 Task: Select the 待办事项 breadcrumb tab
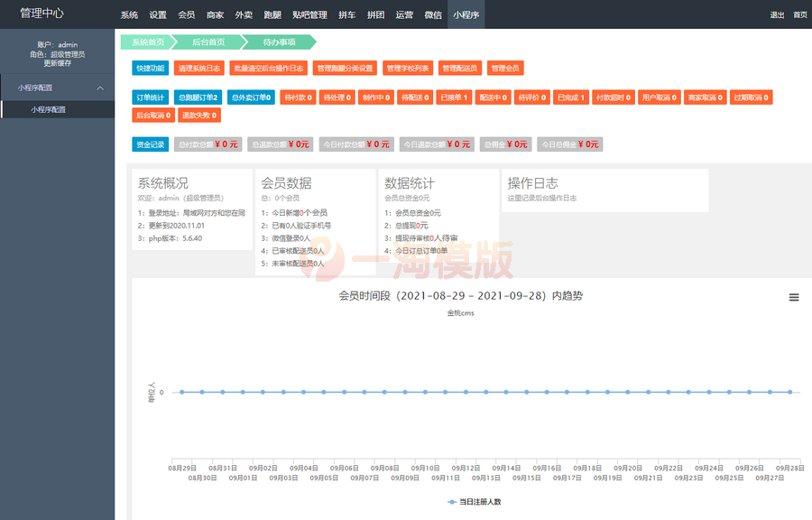(x=280, y=42)
